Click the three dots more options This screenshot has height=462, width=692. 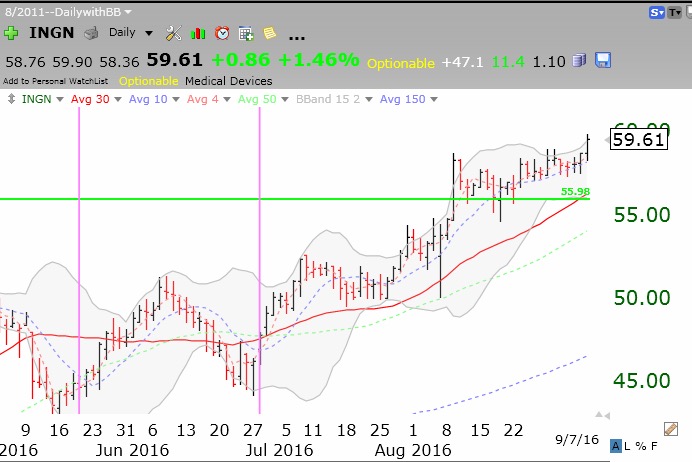[297, 38]
